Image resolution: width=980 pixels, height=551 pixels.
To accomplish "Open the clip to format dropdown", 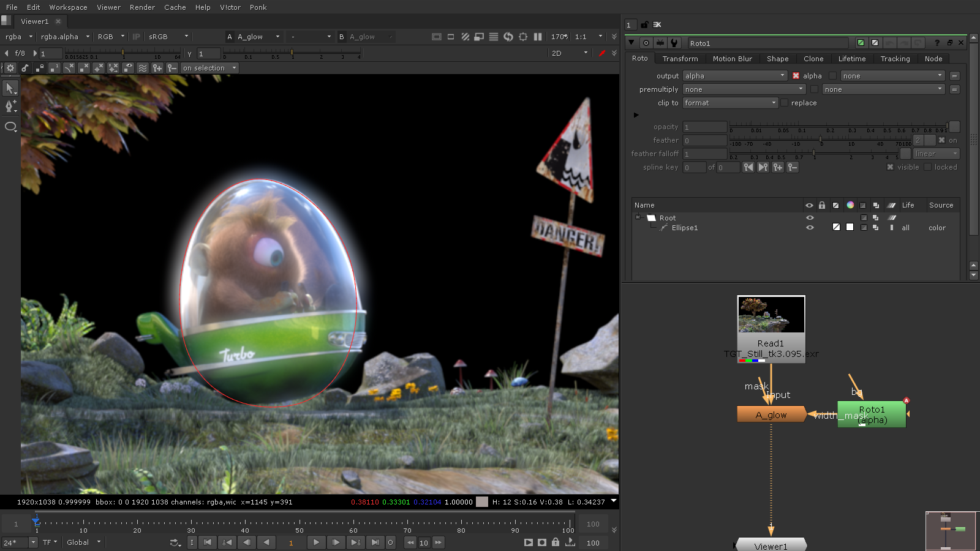I will 730,103.
